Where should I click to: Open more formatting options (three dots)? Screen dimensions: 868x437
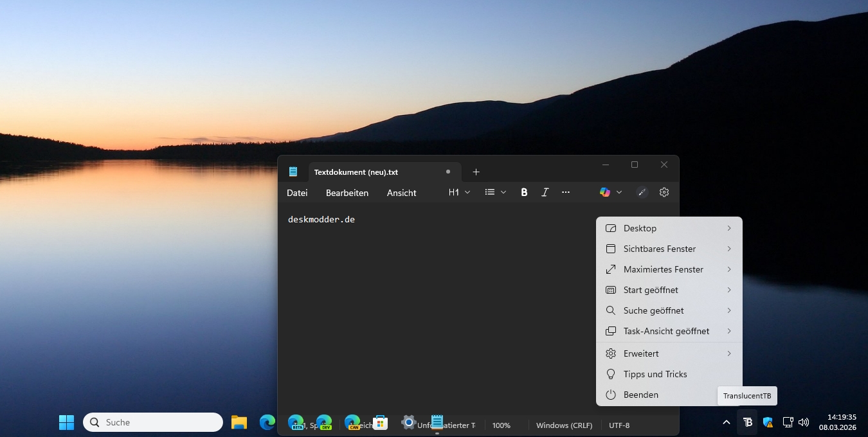pyautogui.click(x=566, y=192)
